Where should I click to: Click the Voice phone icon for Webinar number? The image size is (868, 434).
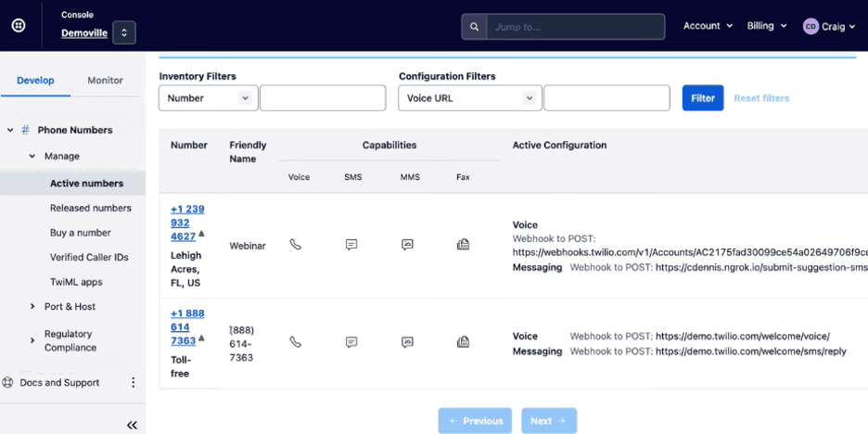(x=295, y=245)
